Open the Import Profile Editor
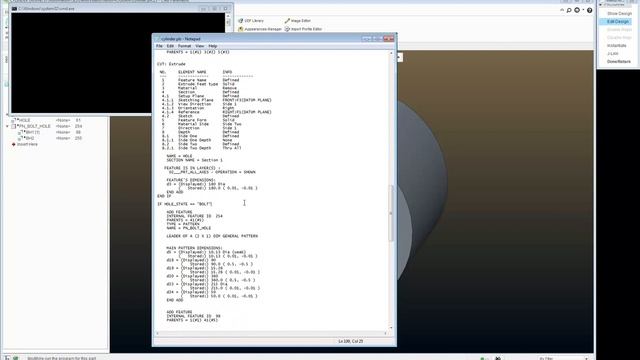 tap(303, 29)
